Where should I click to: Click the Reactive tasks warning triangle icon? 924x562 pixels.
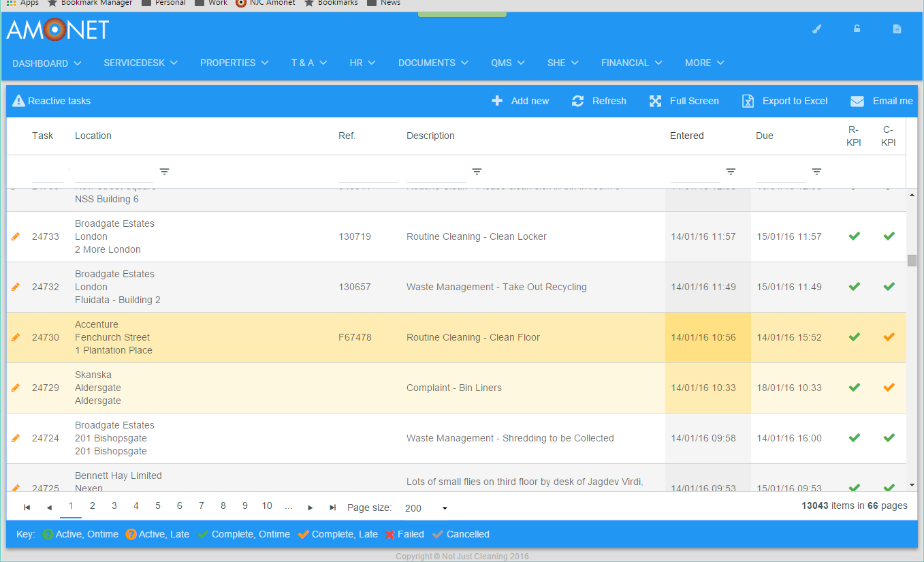tap(18, 101)
